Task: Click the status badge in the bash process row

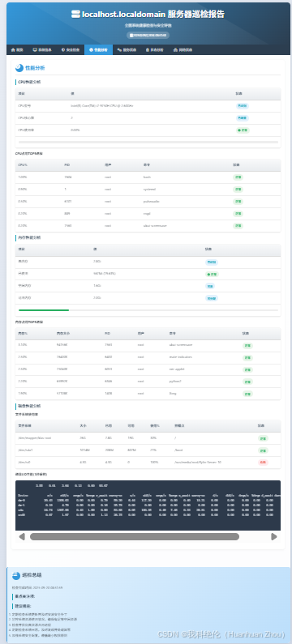Action: [x=238, y=177]
